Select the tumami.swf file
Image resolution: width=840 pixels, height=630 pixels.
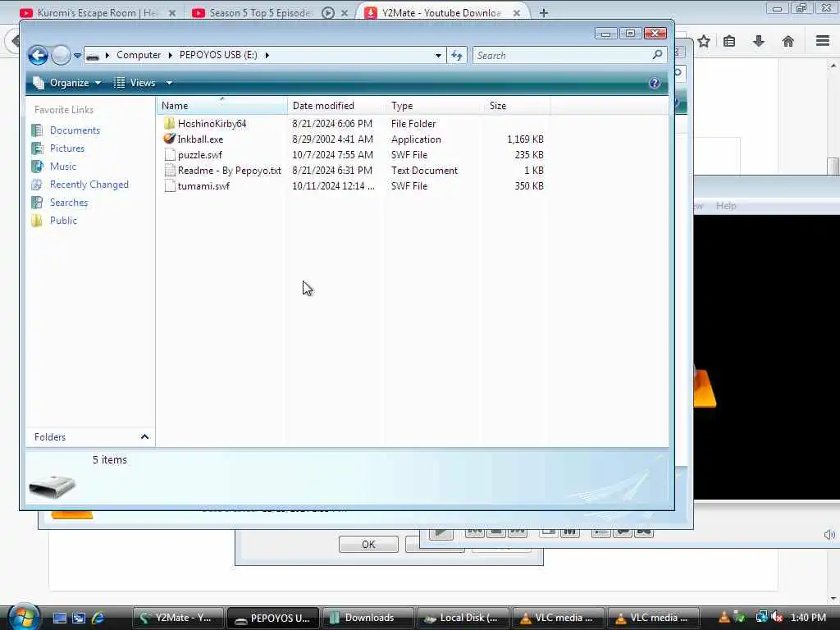(203, 186)
